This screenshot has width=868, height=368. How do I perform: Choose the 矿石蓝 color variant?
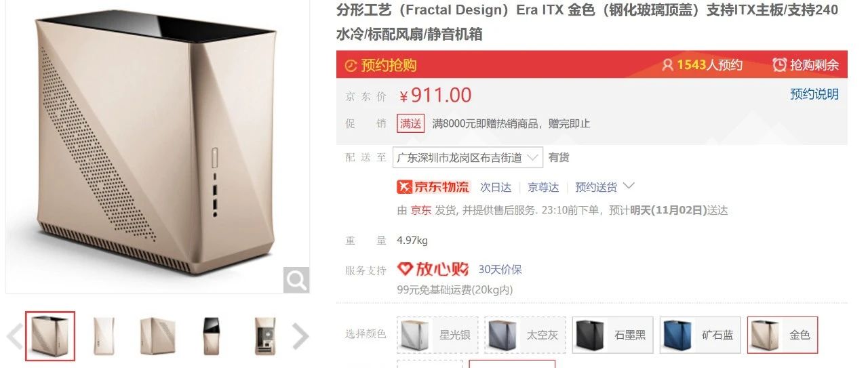tap(700, 335)
